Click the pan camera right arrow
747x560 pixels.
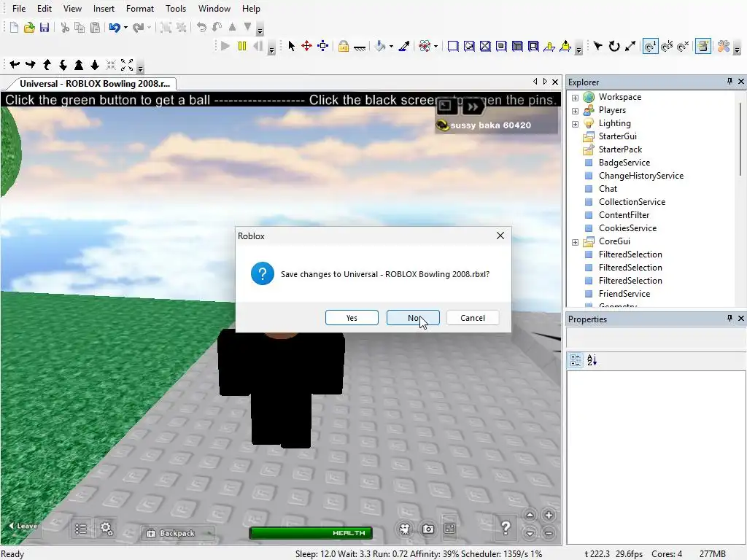[31, 65]
